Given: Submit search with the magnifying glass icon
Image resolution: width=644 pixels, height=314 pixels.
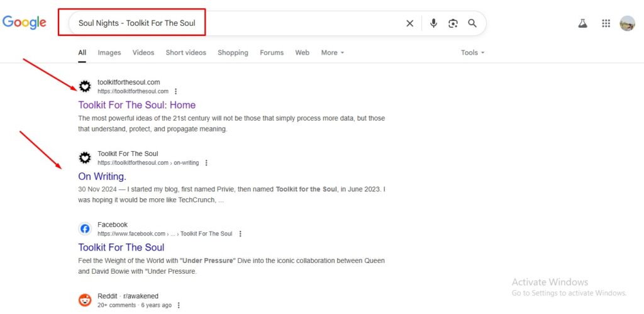Looking at the screenshot, I should [472, 23].
